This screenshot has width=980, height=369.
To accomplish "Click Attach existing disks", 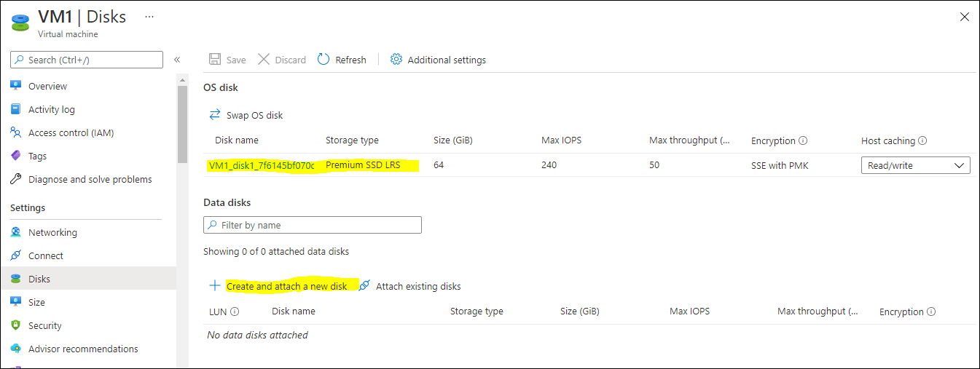I will 418,286.
